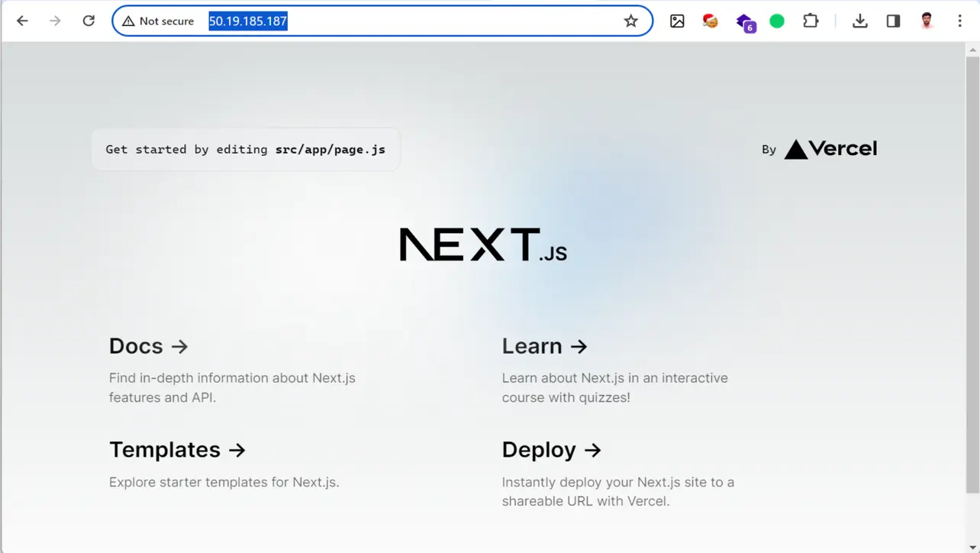This screenshot has width=980, height=553.
Task: Click the forward navigation arrow
Action: coord(55,21)
